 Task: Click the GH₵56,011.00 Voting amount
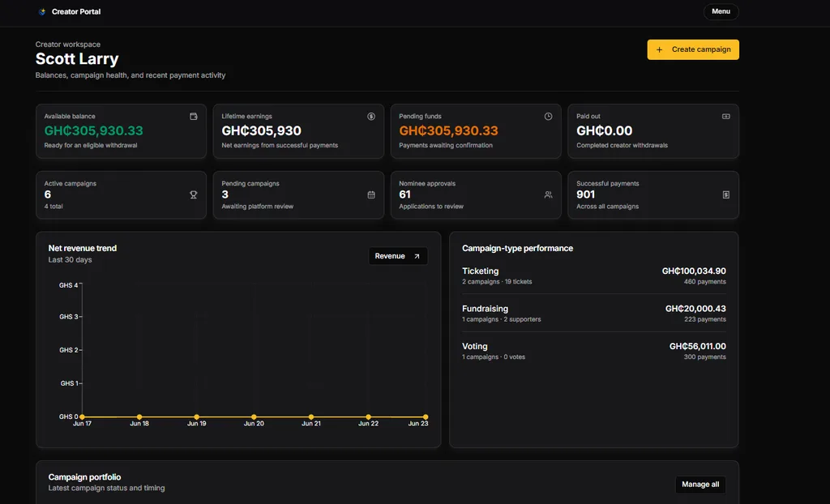coord(697,346)
